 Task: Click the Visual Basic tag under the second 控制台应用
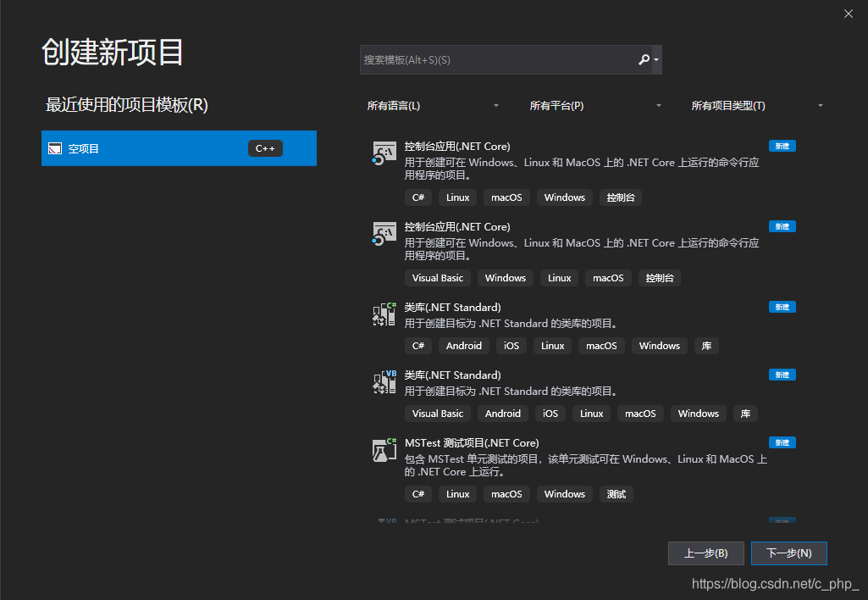[x=437, y=278]
